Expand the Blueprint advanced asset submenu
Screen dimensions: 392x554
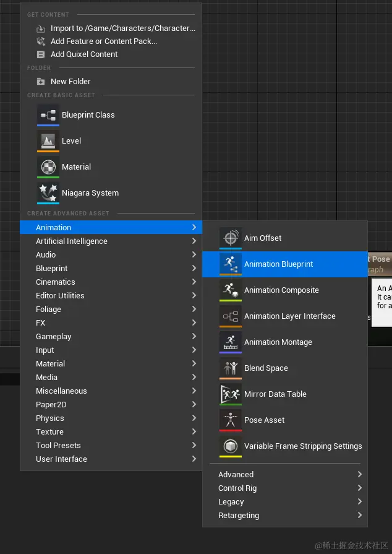(111, 268)
